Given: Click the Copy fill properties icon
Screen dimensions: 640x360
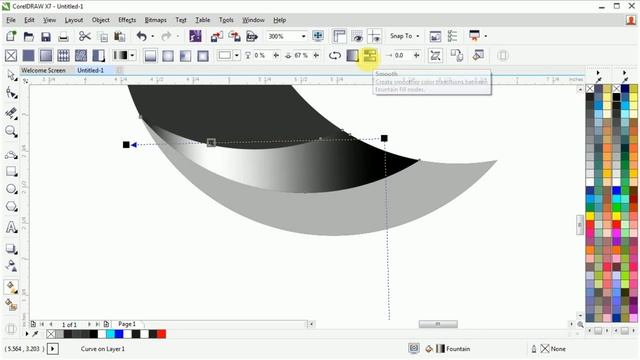Looking at the screenshot, I should 457,55.
